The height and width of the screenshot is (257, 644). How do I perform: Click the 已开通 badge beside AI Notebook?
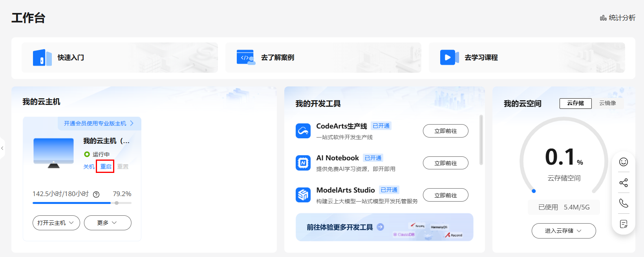coord(373,158)
